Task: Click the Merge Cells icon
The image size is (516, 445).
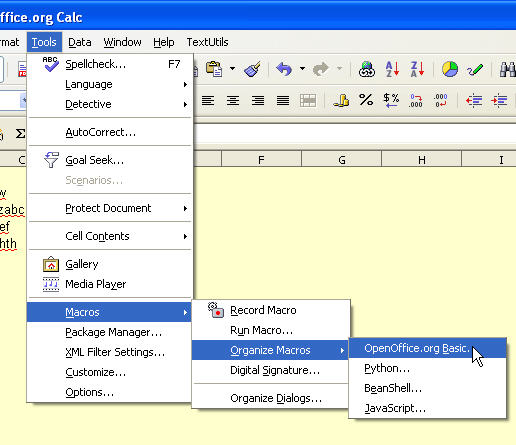Action: pos(308,100)
